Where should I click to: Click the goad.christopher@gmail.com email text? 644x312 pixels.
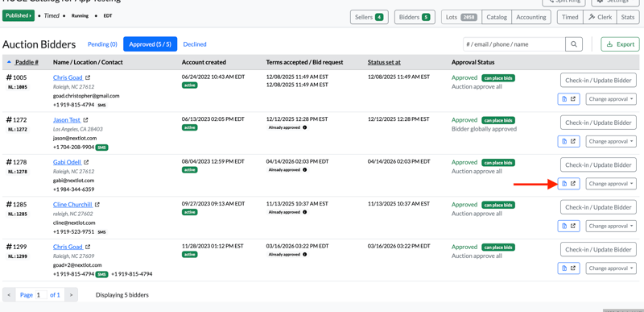point(86,96)
